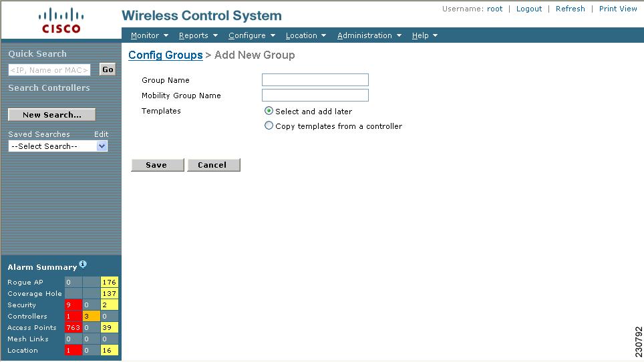Click the root username link
Viewport: 644px width, 362px height.
click(x=494, y=9)
